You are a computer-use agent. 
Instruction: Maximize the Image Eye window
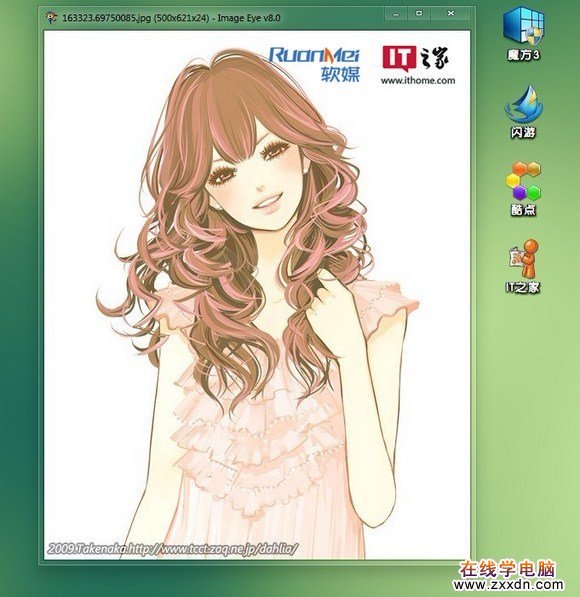419,14
